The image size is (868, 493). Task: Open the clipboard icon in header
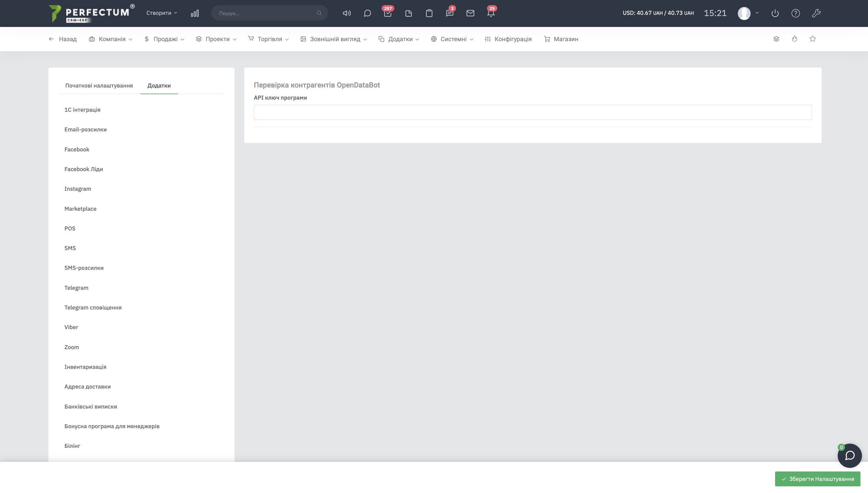tap(429, 13)
